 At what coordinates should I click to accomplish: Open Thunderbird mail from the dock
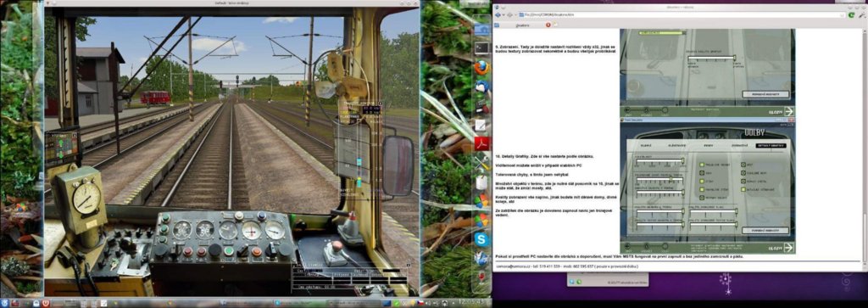(x=482, y=87)
